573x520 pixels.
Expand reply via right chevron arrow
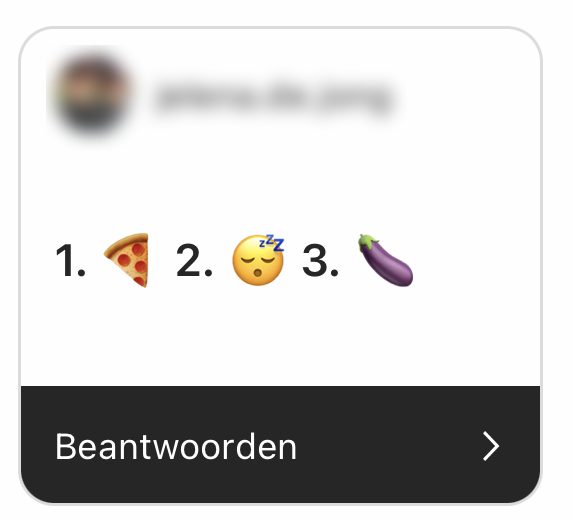pos(491,446)
